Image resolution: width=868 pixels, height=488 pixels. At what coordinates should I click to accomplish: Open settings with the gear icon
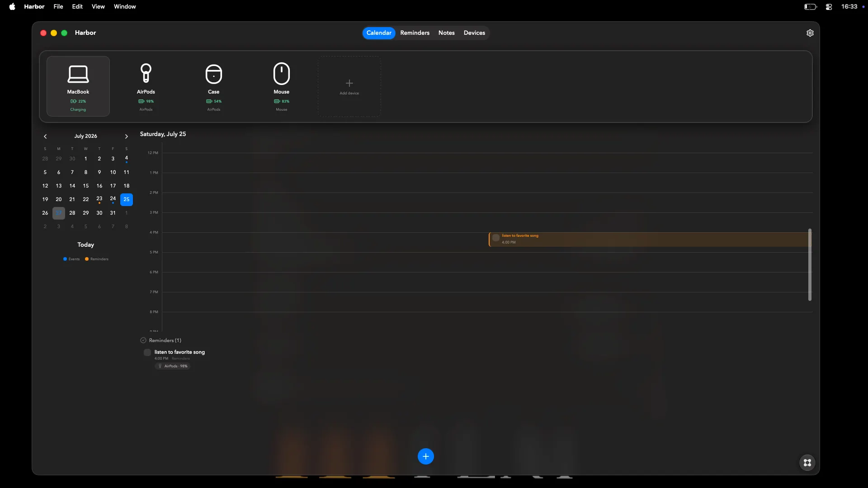tap(810, 33)
